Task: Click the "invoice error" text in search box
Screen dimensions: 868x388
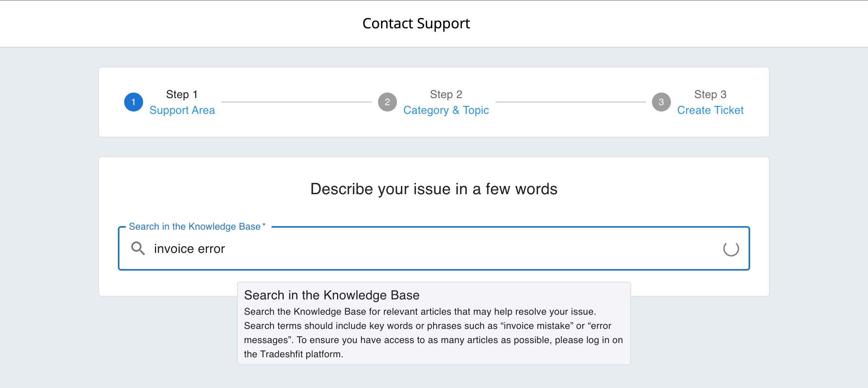Action: [x=189, y=249]
